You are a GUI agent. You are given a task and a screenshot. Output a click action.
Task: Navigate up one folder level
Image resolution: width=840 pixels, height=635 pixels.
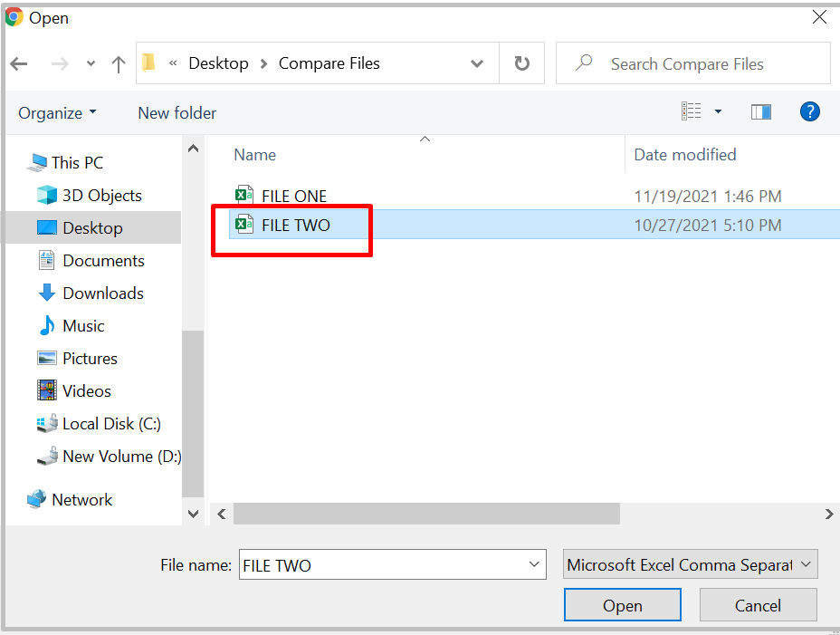(x=119, y=63)
